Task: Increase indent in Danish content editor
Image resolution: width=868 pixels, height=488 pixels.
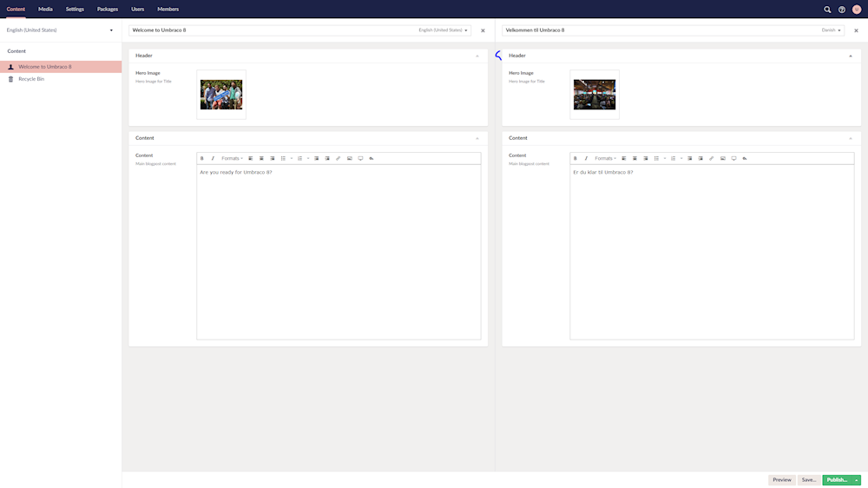Action: click(x=700, y=158)
